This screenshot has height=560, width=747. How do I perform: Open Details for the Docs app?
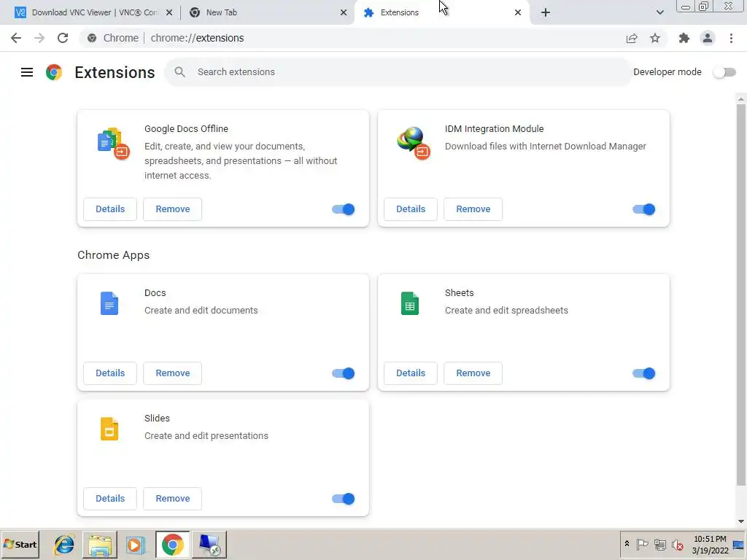110,373
